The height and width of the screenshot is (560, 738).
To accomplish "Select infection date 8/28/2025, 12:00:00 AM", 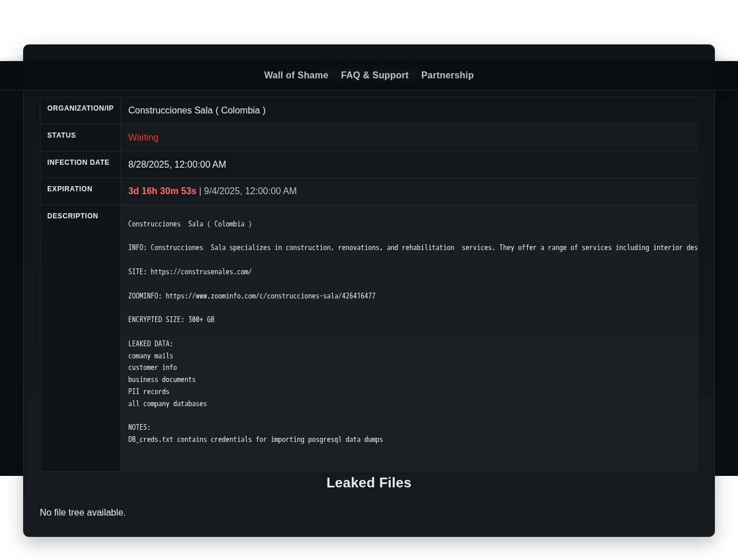I will pyautogui.click(x=177, y=165).
